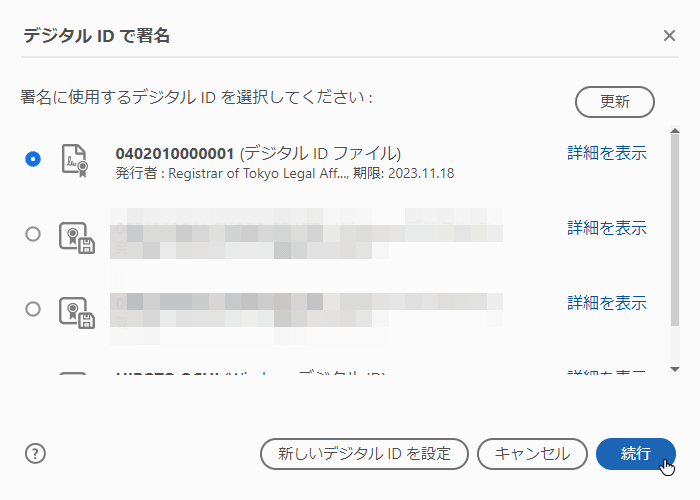Click the digital ID list scrollbar

click(x=676, y=230)
